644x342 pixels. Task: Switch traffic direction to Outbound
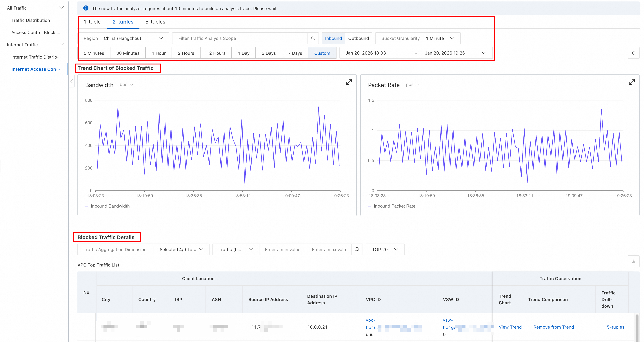[x=358, y=38]
